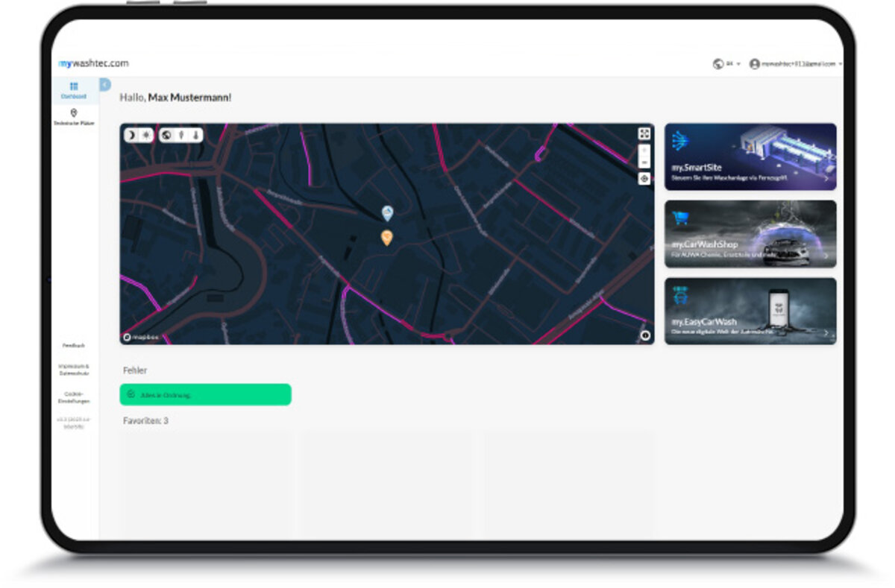This screenshot has width=895, height=588.
Task: Click the arrow on the my.SmartSite card
Action: coord(826,179)
